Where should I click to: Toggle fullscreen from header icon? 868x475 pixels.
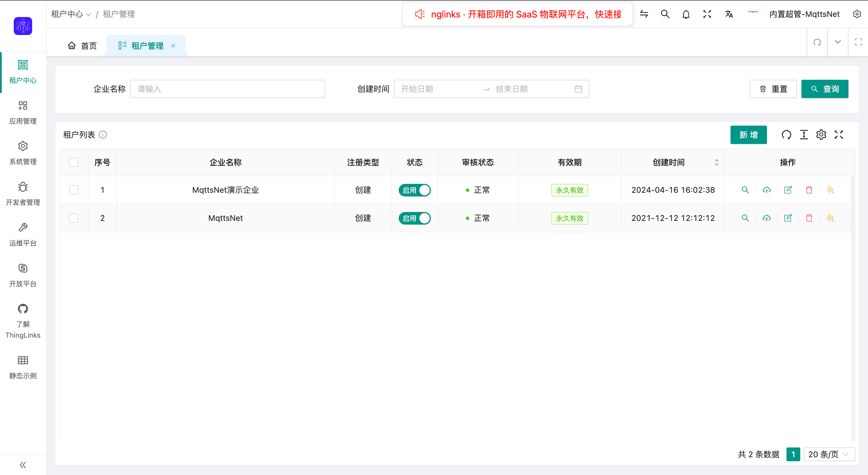[707, 14]
